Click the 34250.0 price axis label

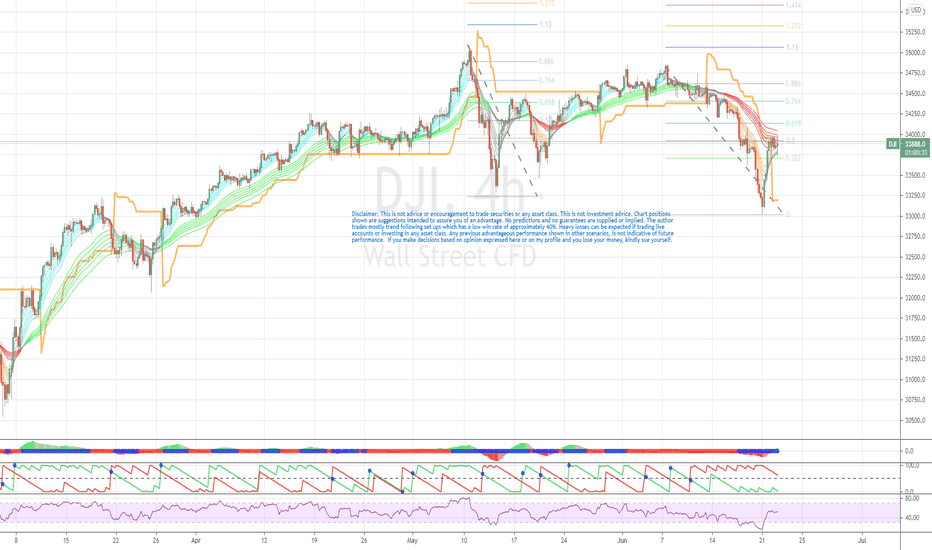pos(915,114)
